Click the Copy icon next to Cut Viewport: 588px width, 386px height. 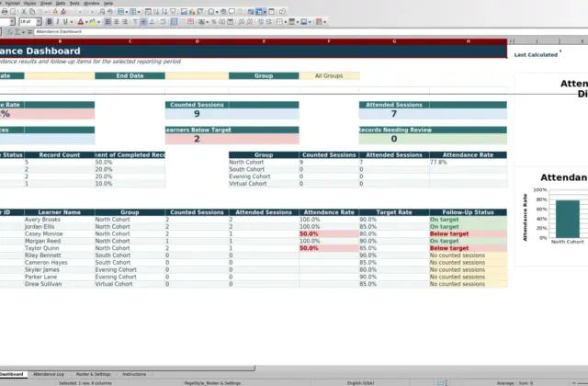click(x=32, y=12)
